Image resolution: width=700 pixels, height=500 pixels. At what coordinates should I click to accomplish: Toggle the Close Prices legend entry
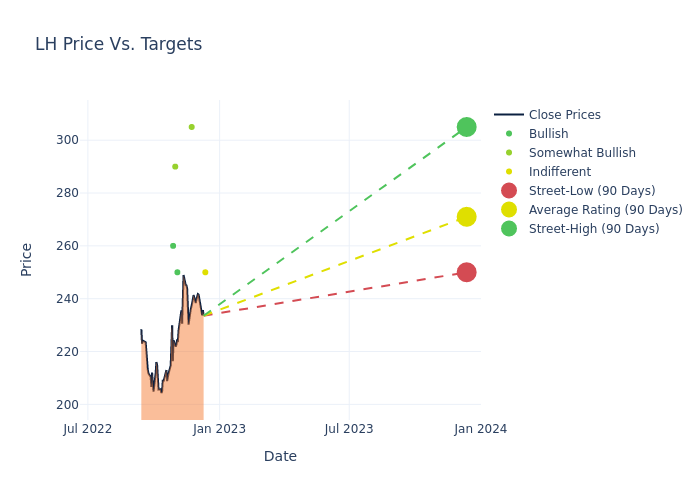(564, 115)
